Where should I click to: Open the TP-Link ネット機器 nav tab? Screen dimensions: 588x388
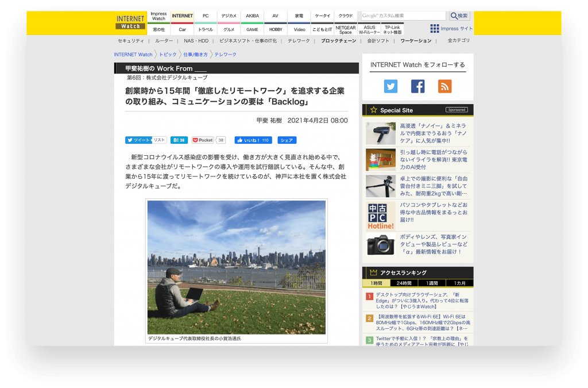(392, 29)
